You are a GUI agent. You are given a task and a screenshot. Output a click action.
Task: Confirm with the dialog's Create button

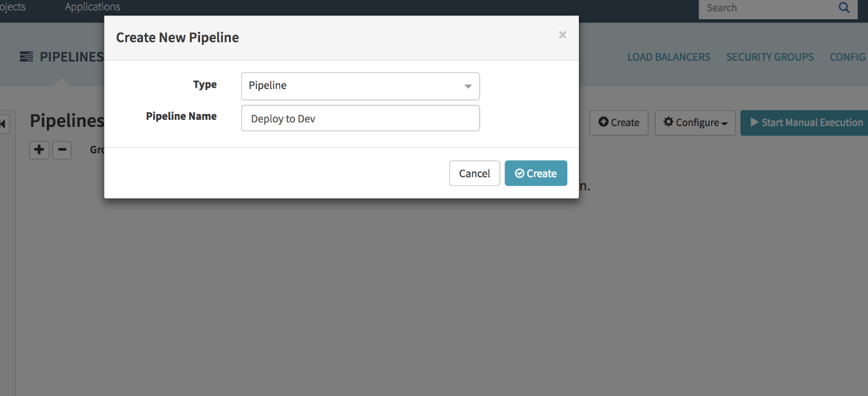click(x=536, y=173)
